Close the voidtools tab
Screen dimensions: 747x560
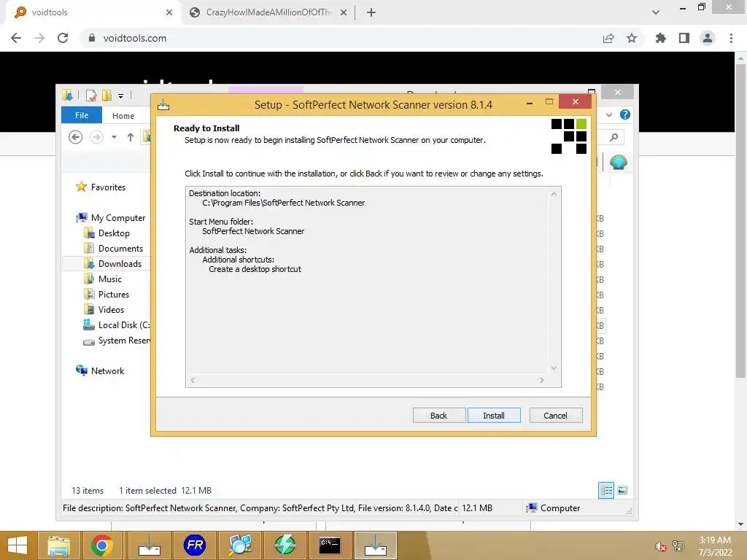point(169,12)
